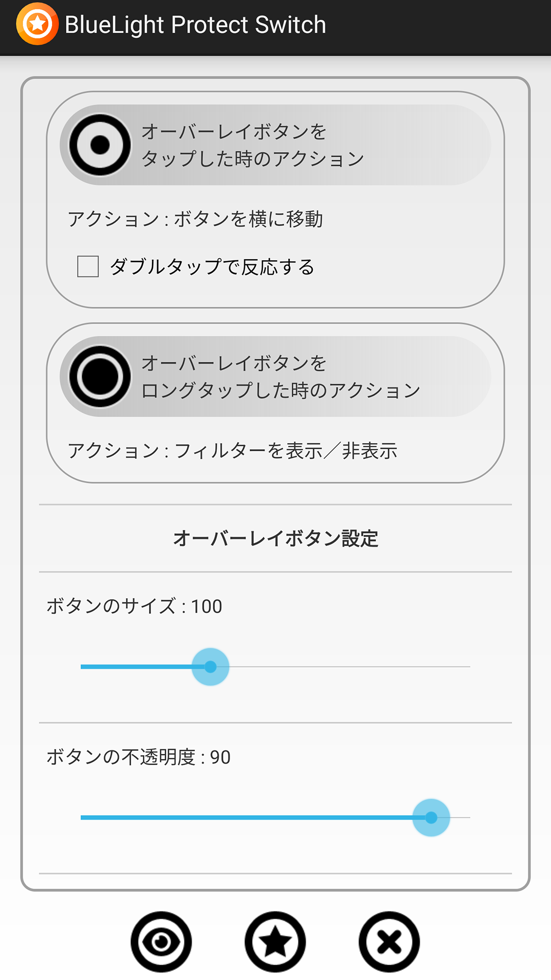Tap the orange star app icon
Screen dimensions: 551x980
(x=37, y=24)
